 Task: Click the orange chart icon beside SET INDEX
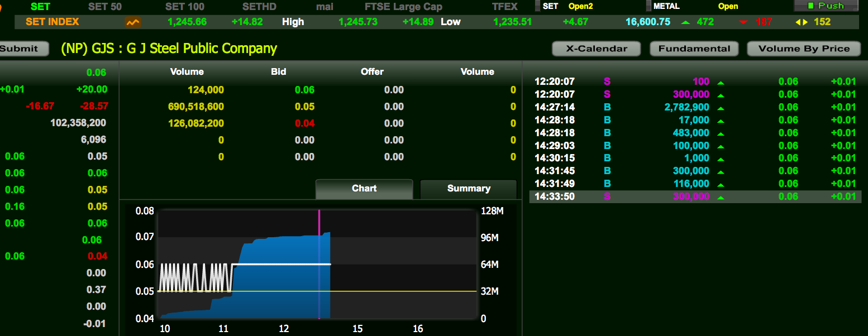pos(133,22)
